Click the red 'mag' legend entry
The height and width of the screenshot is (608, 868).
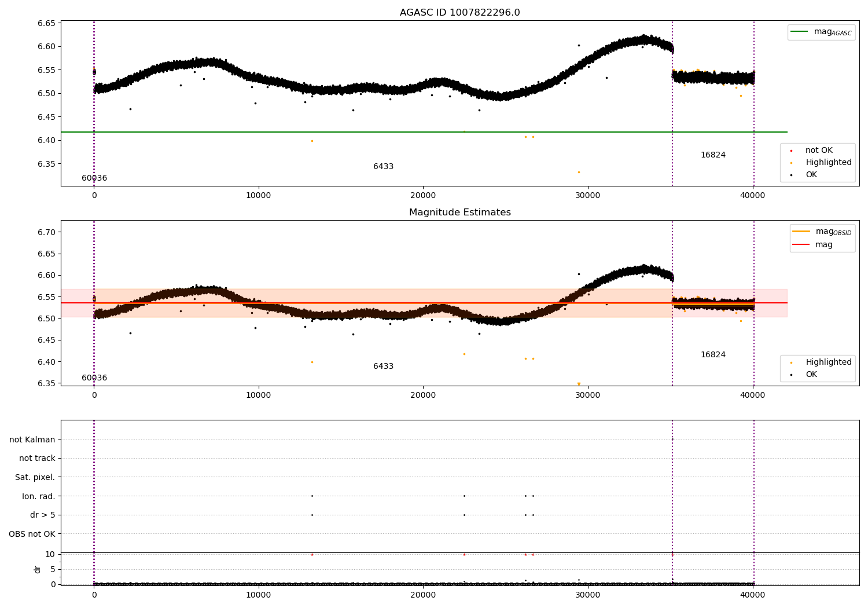pos(824,244)
